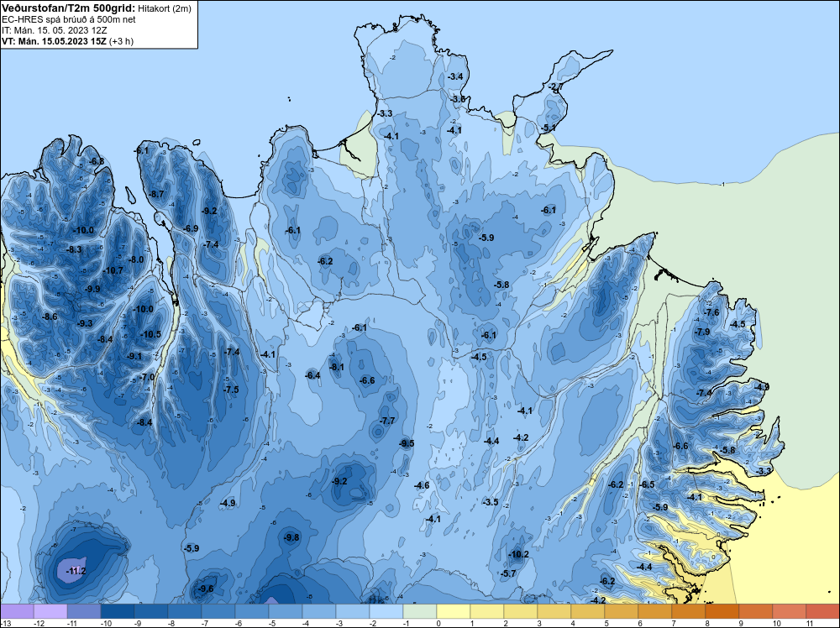This screenshot has width=840, height=628.
Task: Select the -10.7 temperature label
Action: click(x=113, y=270)
